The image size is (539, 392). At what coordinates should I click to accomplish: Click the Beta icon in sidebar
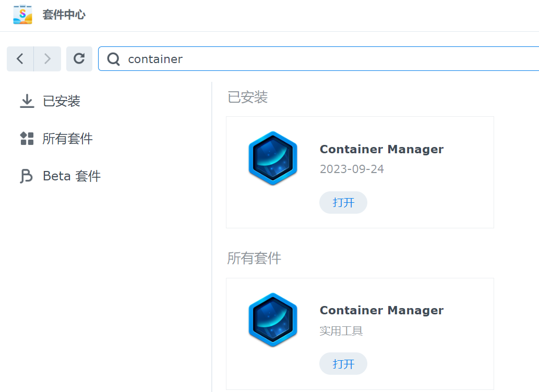(26, 176)
